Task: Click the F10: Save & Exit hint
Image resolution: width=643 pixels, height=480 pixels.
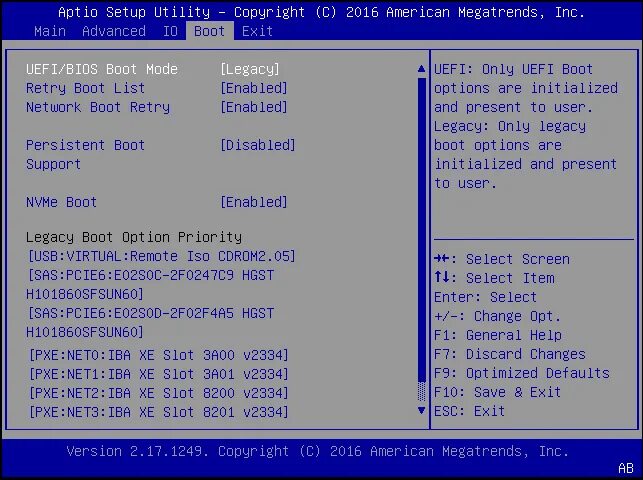Action: coord(497,392)
